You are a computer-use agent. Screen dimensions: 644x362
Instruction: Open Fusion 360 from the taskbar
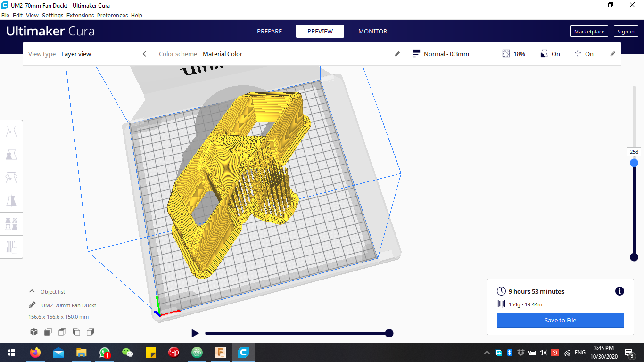click(x=220, y=353)
